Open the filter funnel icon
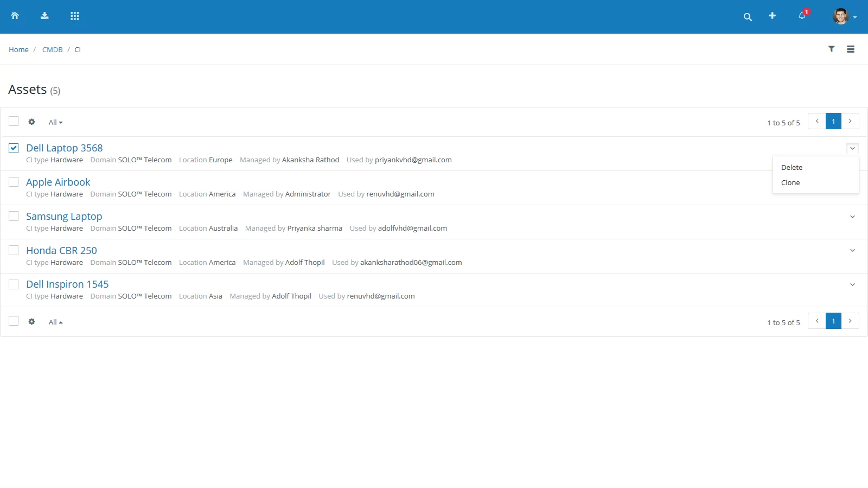The image size is (868, 488). coord(831,49)
